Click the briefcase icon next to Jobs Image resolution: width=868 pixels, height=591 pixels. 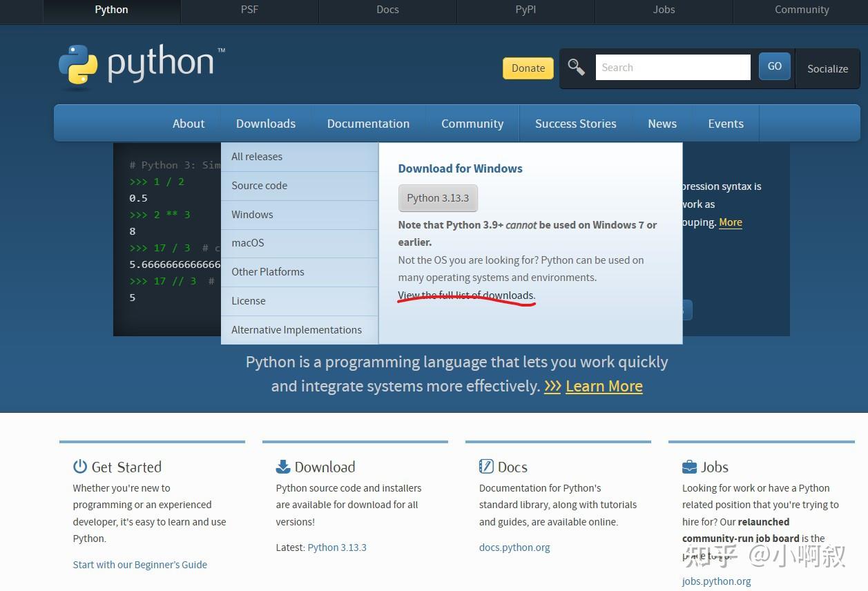click(689, 467)
